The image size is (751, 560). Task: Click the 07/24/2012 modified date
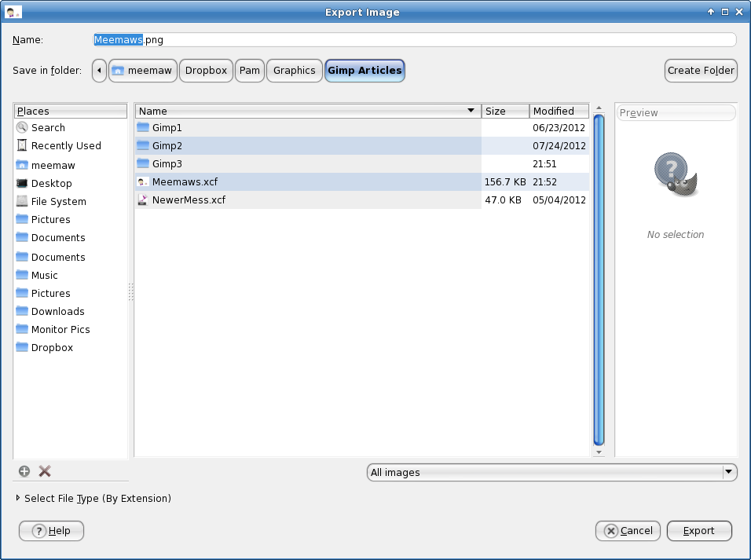click(x=559, y=145)
